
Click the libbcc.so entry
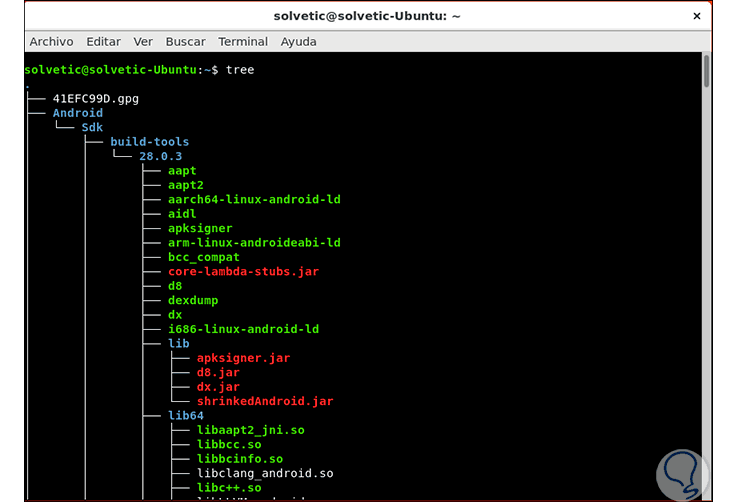[x=229, y=445]
